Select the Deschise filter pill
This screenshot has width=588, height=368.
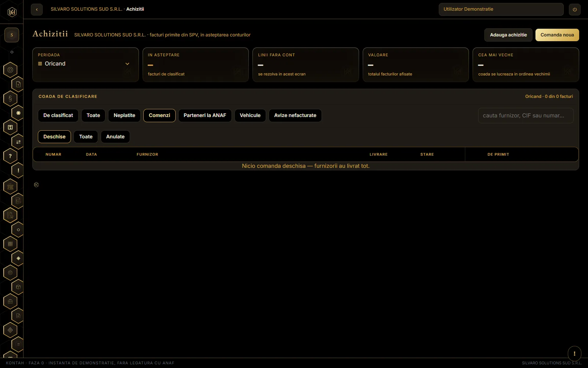coord(54,137)
